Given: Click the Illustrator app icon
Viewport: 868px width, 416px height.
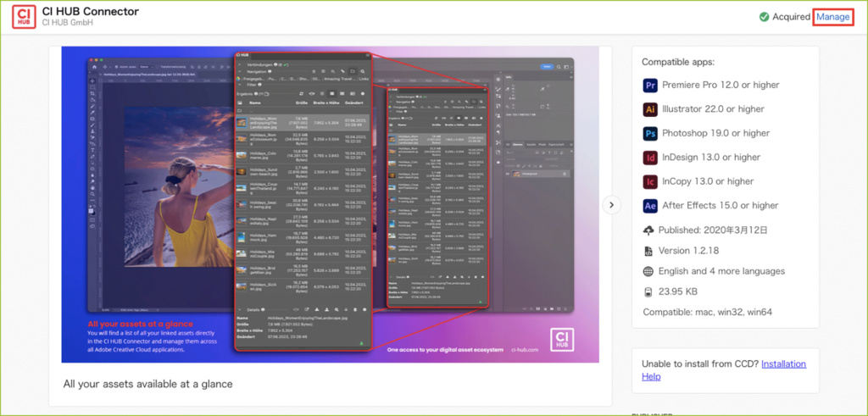Looking at the screenshot, I should tap(650, 109).
